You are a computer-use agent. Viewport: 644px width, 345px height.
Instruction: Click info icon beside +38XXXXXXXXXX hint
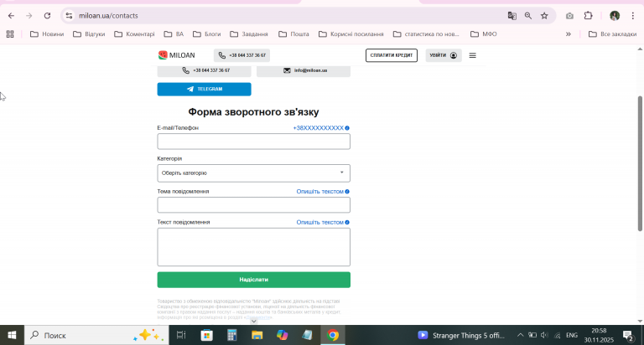tap(347, 128)
